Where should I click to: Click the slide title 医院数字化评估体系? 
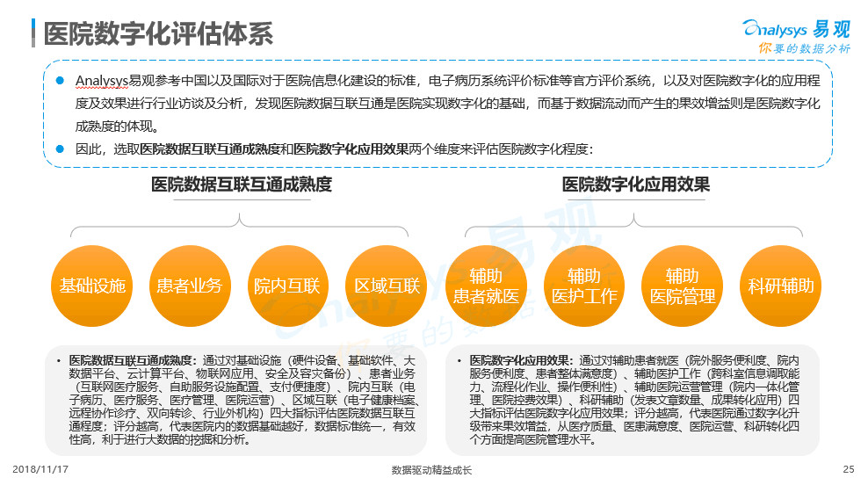tap(159, 33)
